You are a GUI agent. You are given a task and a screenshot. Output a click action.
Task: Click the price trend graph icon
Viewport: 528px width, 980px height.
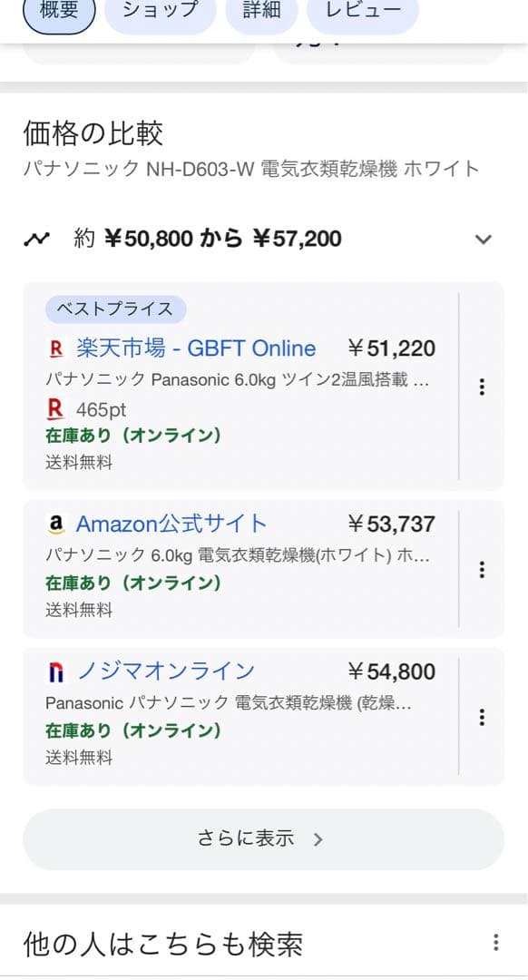[36, 238]
